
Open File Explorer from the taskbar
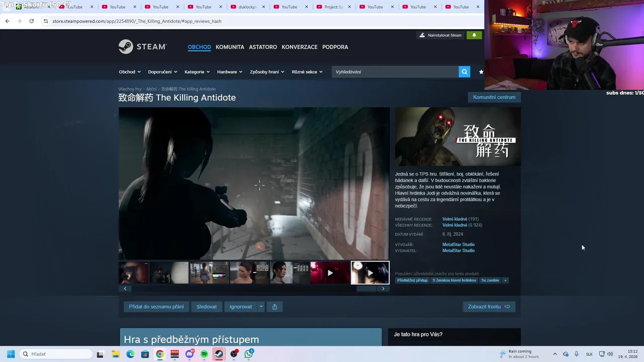click(x=115, y=354)
